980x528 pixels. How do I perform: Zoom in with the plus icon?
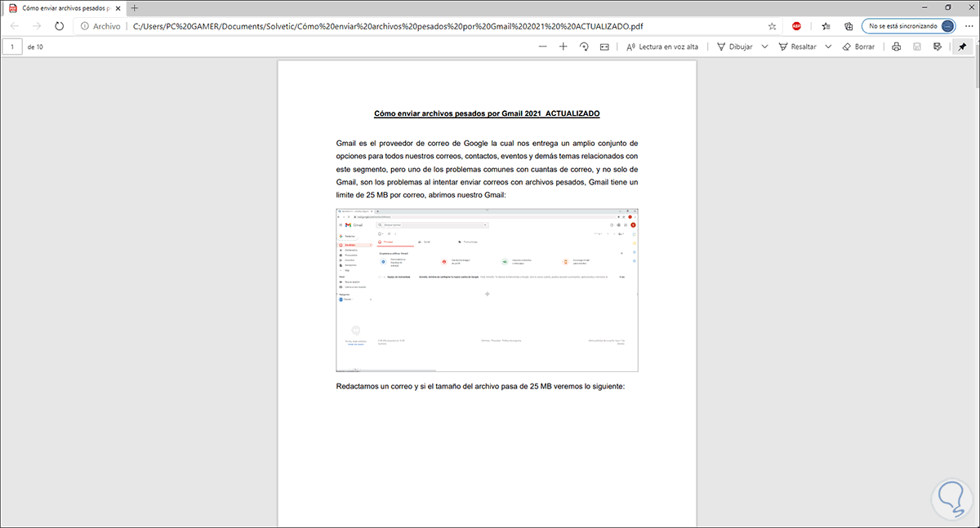pyautogui.click(x=563, y=47)
